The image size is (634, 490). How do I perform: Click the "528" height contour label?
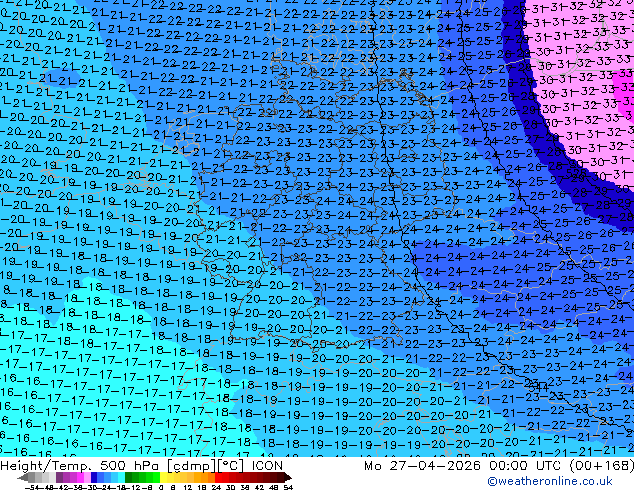pos(576,173)
